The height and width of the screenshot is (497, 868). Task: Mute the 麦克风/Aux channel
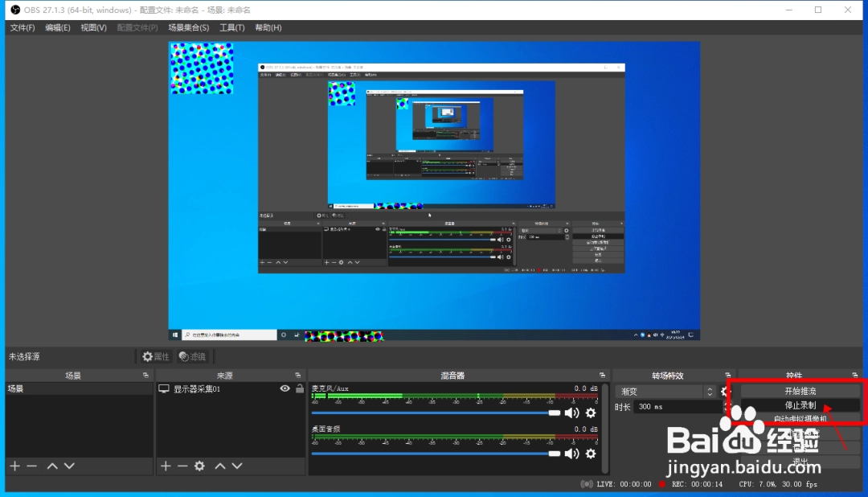point(572,413)
